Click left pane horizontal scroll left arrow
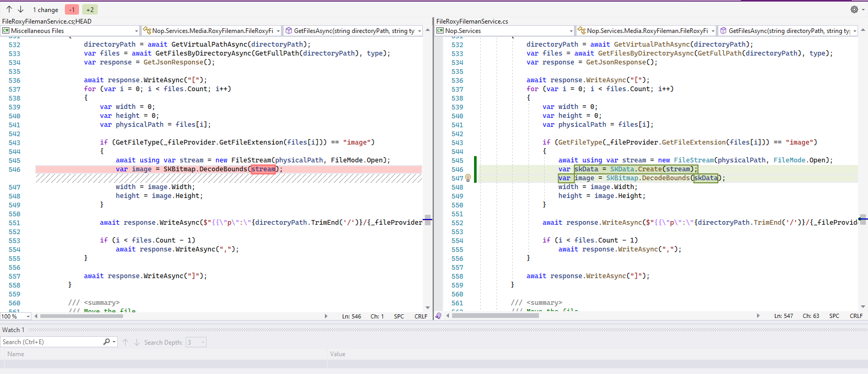 click(x=36, y=316)
